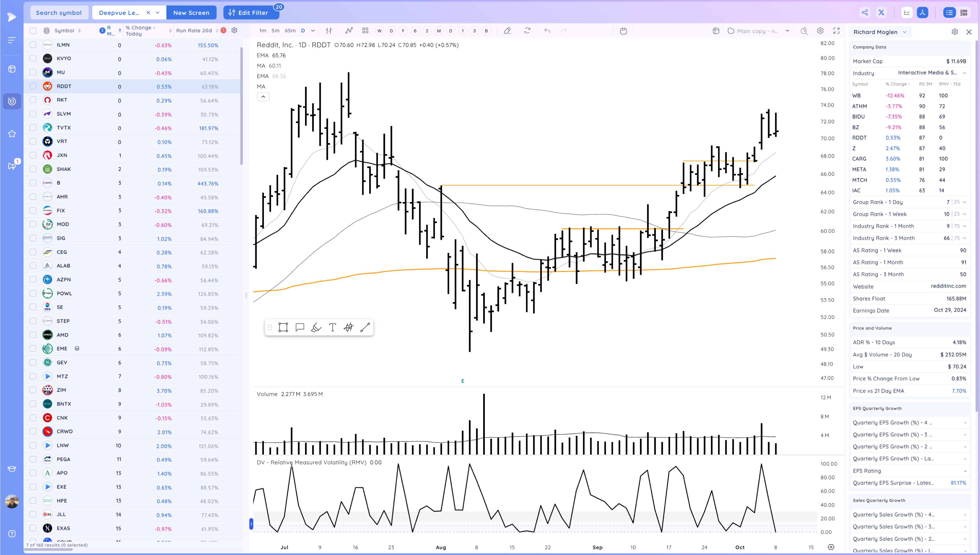Click the fullscreen chart icon
The width and height of the screenshot is (980, 555).
click(x=836, y=31)
